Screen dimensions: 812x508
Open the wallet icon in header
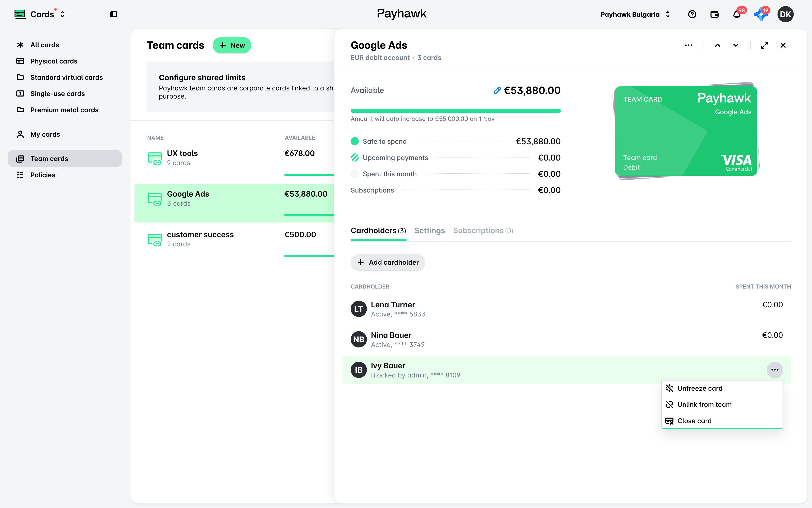pyautogui.click(x=714, y=14)
